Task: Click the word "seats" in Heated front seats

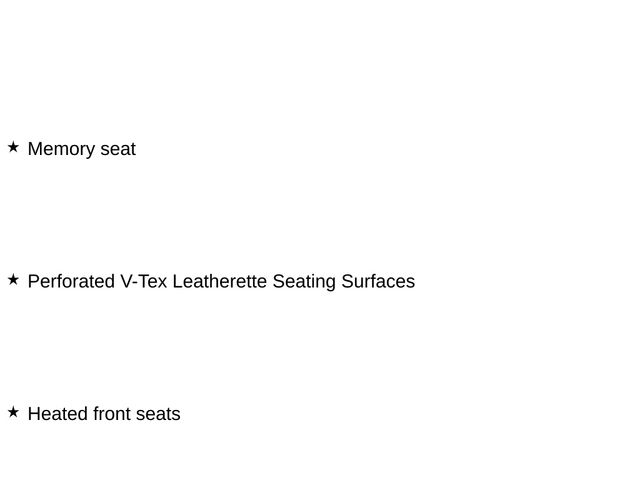Action: pos(159,414)
